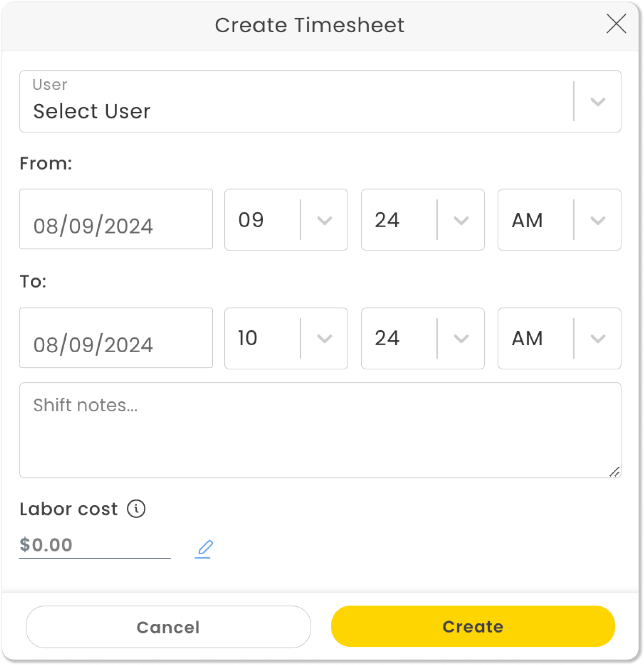The image size is (644, 665).
Task: Open the Select User dropdown
Action: click(295, 102)
